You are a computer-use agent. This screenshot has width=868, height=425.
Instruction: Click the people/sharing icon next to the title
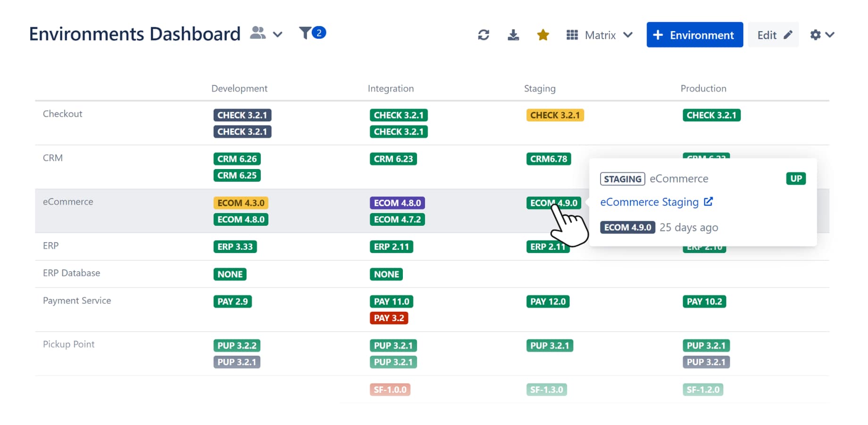pos(258,33)
